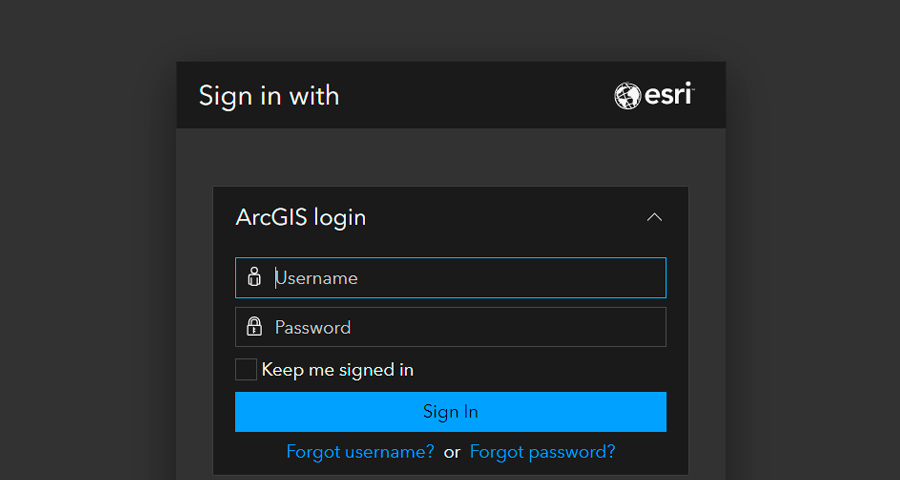900x480 pixels.
Task: Click the person icon beside Username
Action: pyautogui.click(x=254, y=277)
